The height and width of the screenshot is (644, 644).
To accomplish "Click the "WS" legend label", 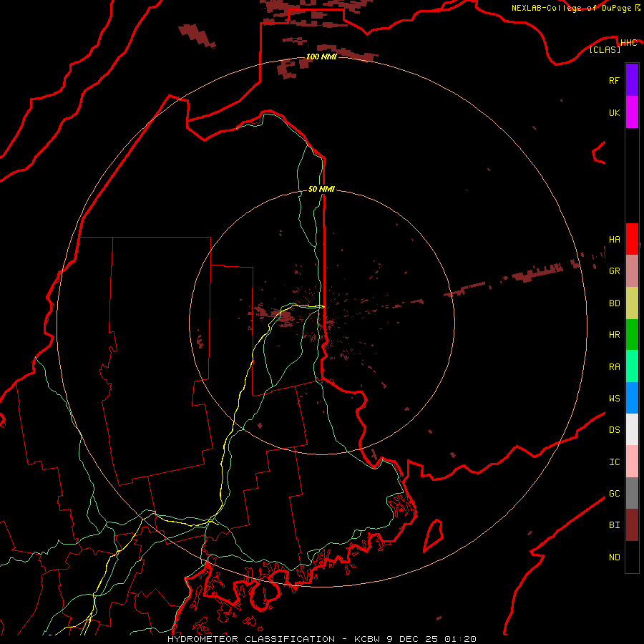I will coord(614,398).
